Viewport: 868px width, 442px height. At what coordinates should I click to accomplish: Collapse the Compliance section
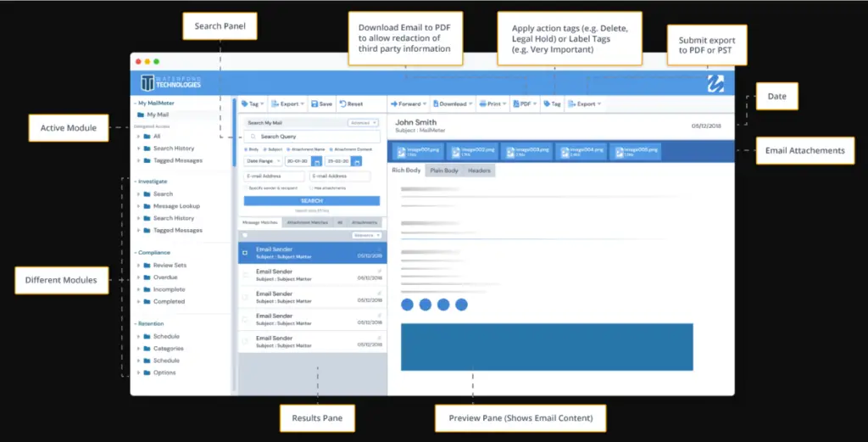coord(135,253)
